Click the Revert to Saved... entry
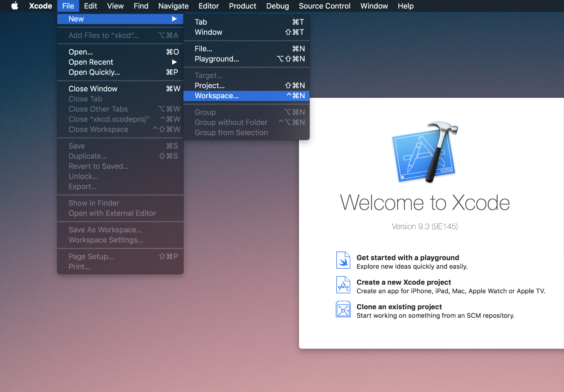 (x=120, y=166)
